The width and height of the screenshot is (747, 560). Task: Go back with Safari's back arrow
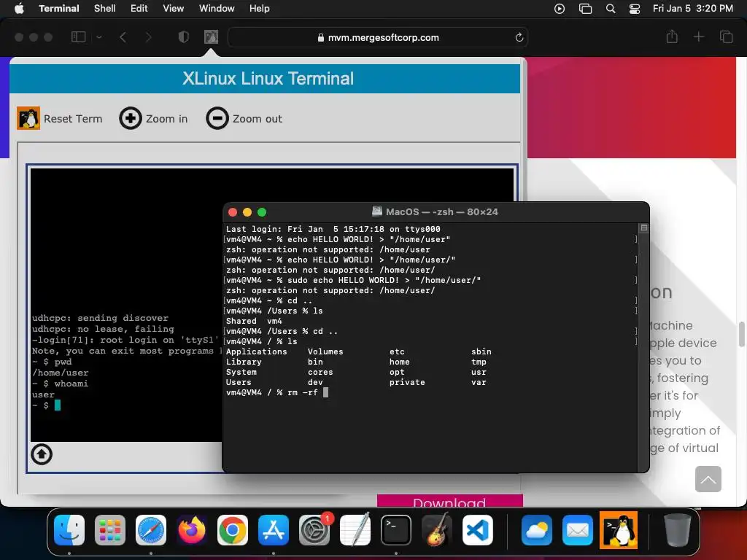tap(123, 37)
